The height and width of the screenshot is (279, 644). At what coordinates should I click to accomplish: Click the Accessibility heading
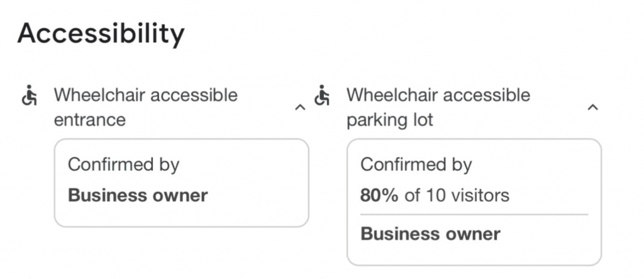click(x=101, y=33)
